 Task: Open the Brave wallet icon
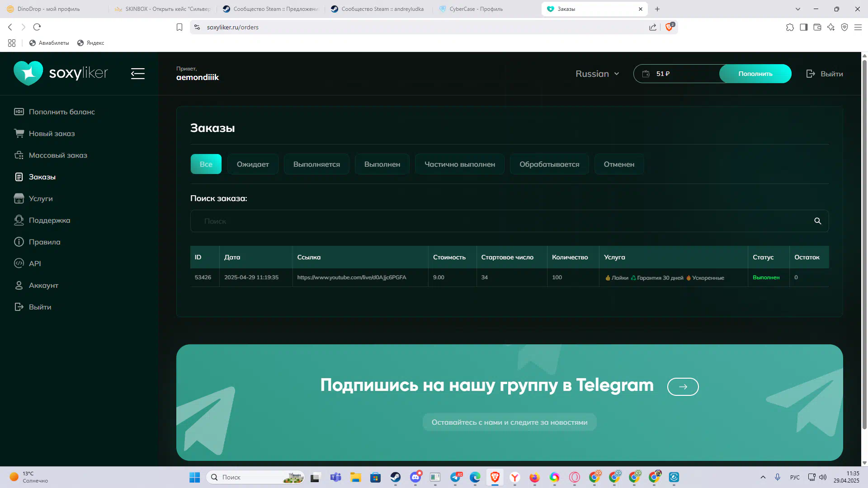(817, 27)
